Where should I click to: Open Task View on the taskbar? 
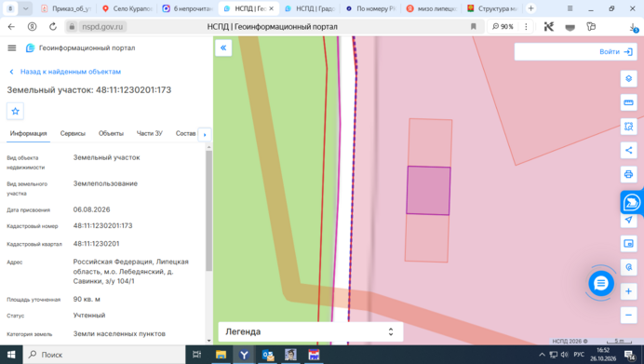click(x=196, y=355)
